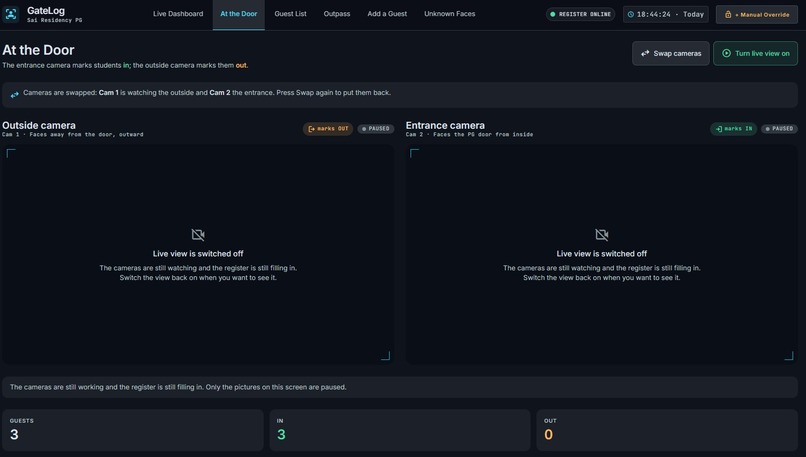Click the play icon in Turn live view on
The width and height of the screenshot is (806, 457).
[x=726, y=53]
